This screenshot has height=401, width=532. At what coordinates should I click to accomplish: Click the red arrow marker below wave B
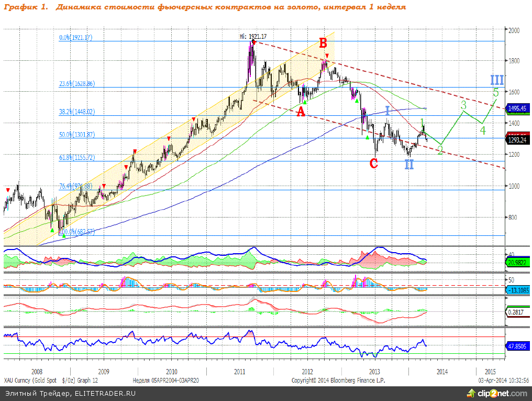327,56
